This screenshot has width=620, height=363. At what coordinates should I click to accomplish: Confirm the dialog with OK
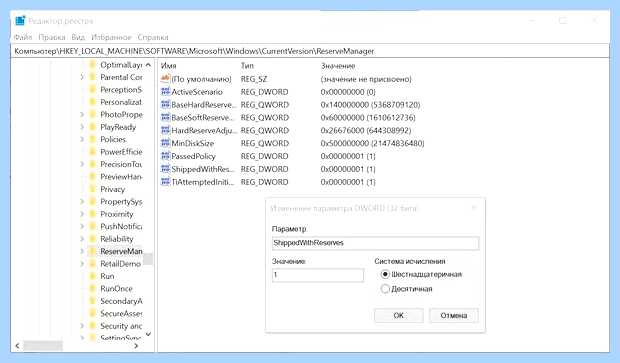tap(399, 316)
